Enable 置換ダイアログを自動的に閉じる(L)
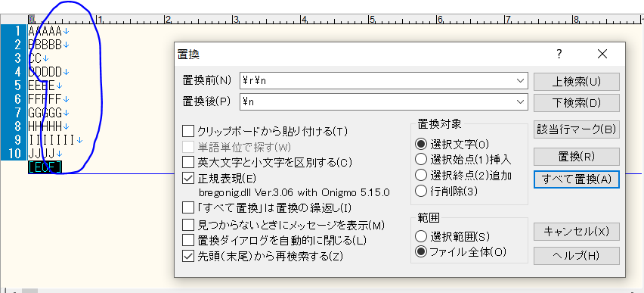This screenshot has height=293, width=644. pos(188,240)
